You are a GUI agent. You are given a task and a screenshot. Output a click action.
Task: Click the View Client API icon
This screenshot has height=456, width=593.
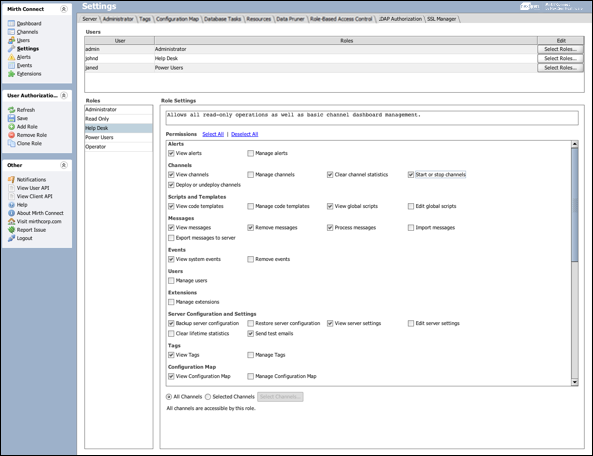pos(11,196)
